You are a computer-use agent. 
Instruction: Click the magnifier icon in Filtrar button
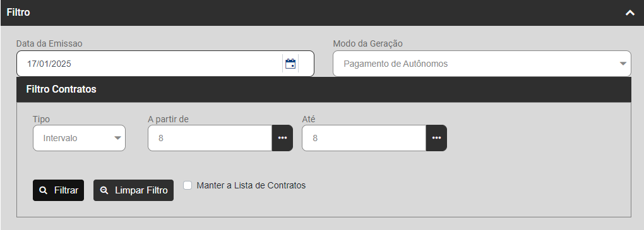click(x=43, y=190)
